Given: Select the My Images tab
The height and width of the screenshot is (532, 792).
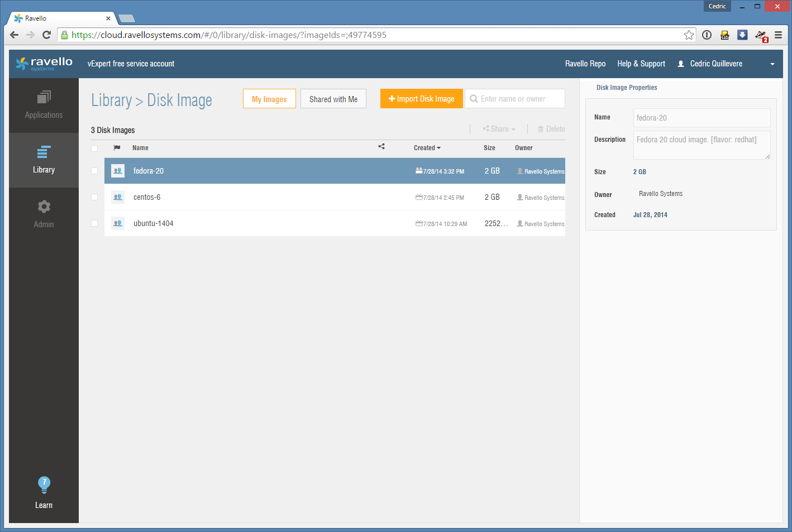Looking at the screenshot, I should [x=269, y=99].
